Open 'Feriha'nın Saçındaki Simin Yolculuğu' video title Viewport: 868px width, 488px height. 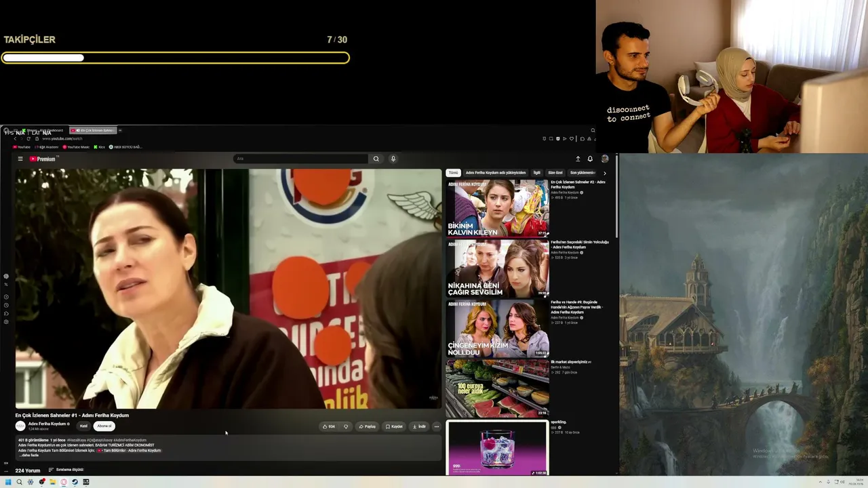point(580,245)
